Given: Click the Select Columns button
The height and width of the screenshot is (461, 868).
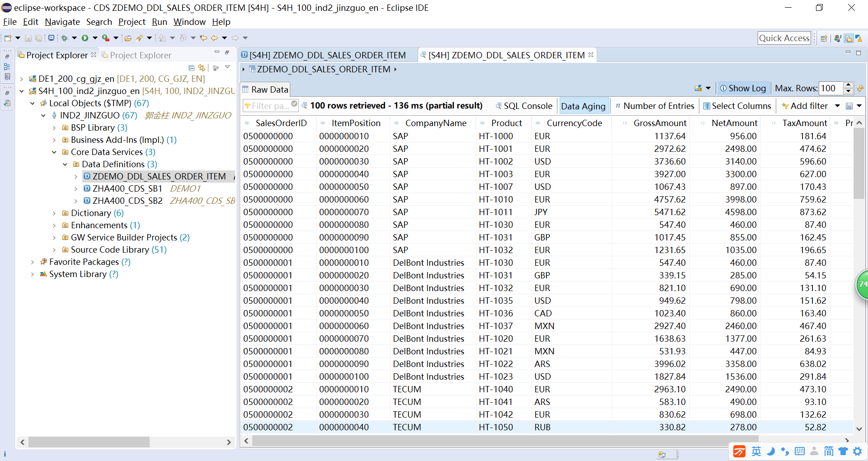Looking at the screenshot, I should tap(737, 106).
